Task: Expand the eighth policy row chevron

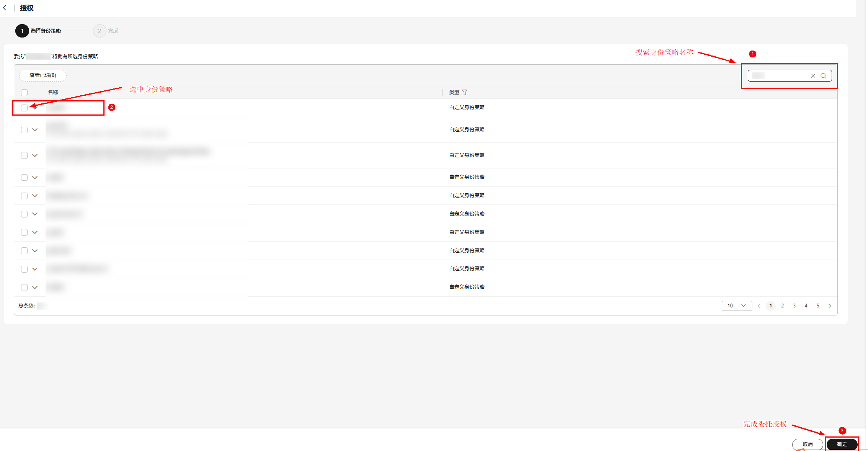Action: coord(35,251)
